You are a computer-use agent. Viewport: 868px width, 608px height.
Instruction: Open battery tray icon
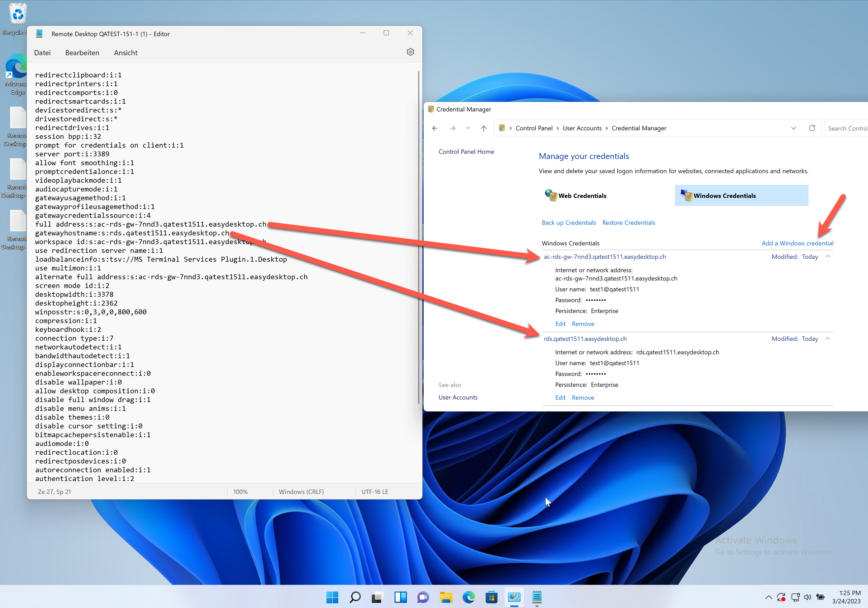pos(820,597)
